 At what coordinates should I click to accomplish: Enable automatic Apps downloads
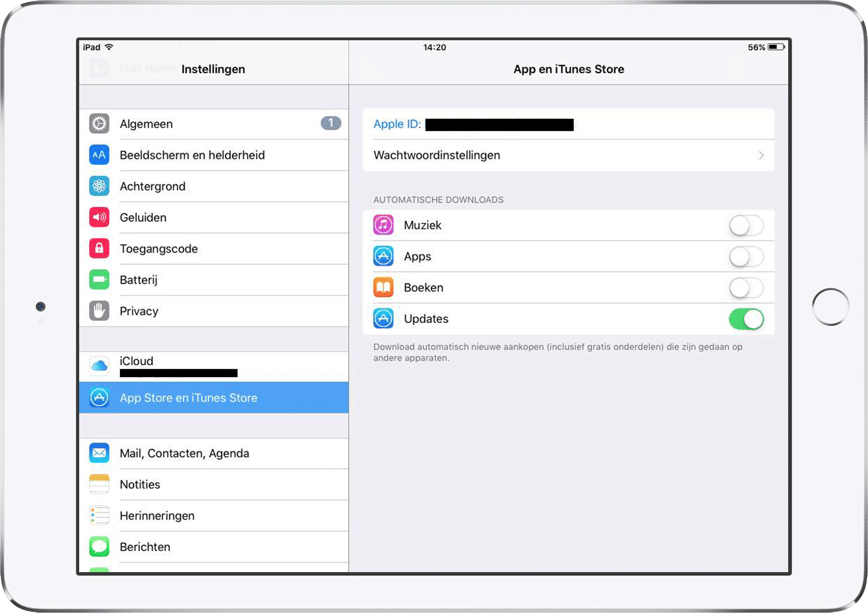pyautogui.click(x=746, y=256)
